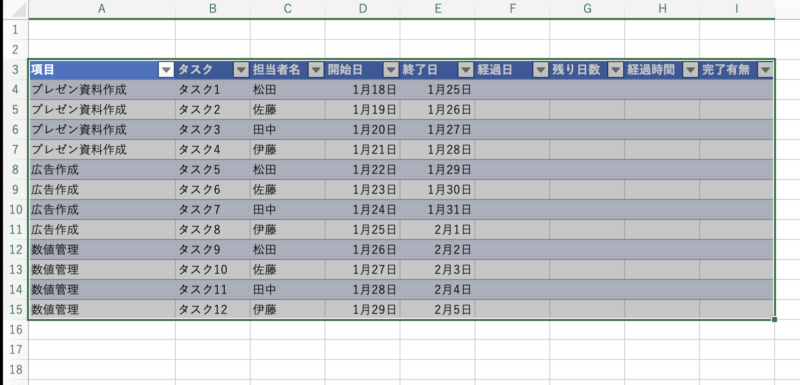
Task: Select column B header
Action: pos(213,9)
